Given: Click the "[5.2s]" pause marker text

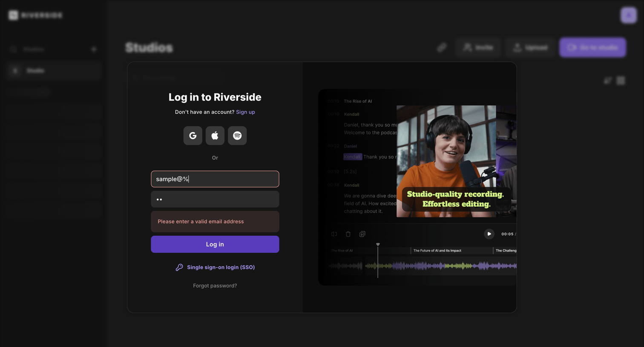Looking at the screenshot, I should tap(350, 172).
